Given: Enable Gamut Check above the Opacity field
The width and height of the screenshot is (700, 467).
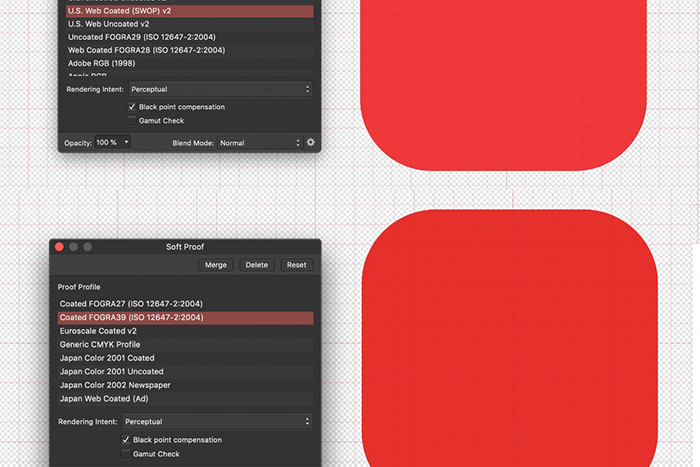Looking at the screenshot, I should point(132,121).
